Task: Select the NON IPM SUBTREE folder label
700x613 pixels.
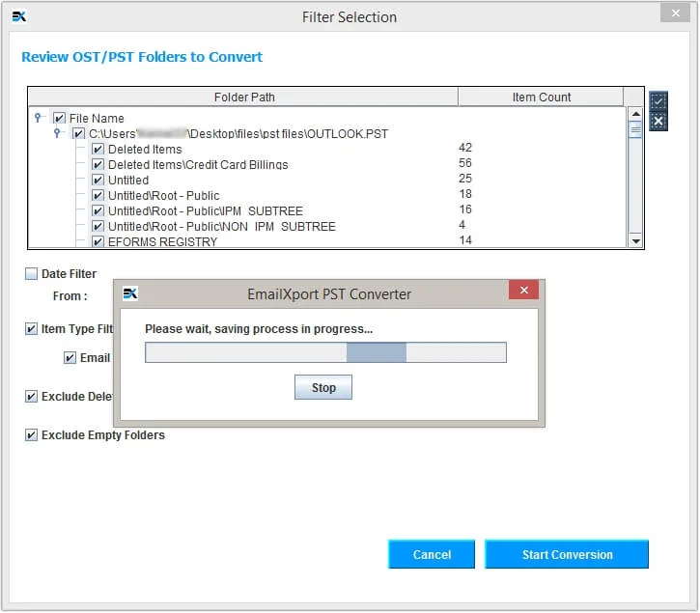Action: point(222,226)
